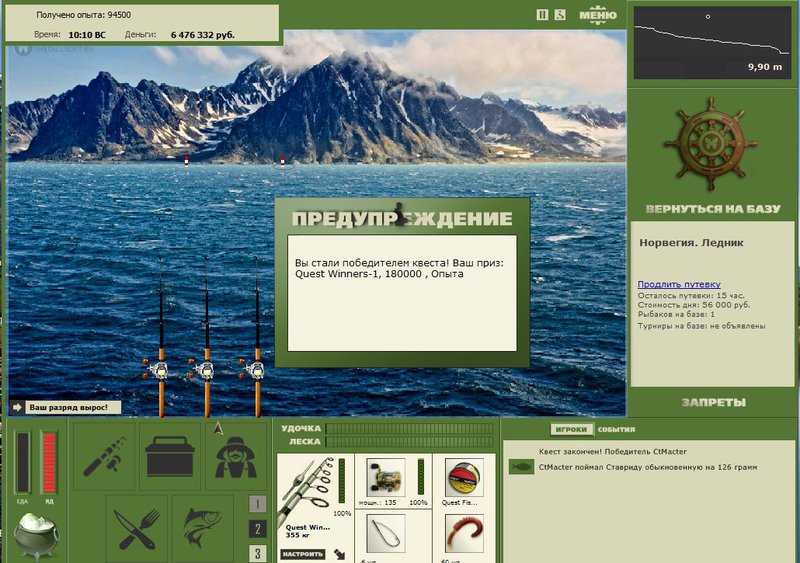The image size is (800, 563).
Task: Click the depth sonar display showing 9,90 m
Action: pyautogui.click(x=712, y=42)
